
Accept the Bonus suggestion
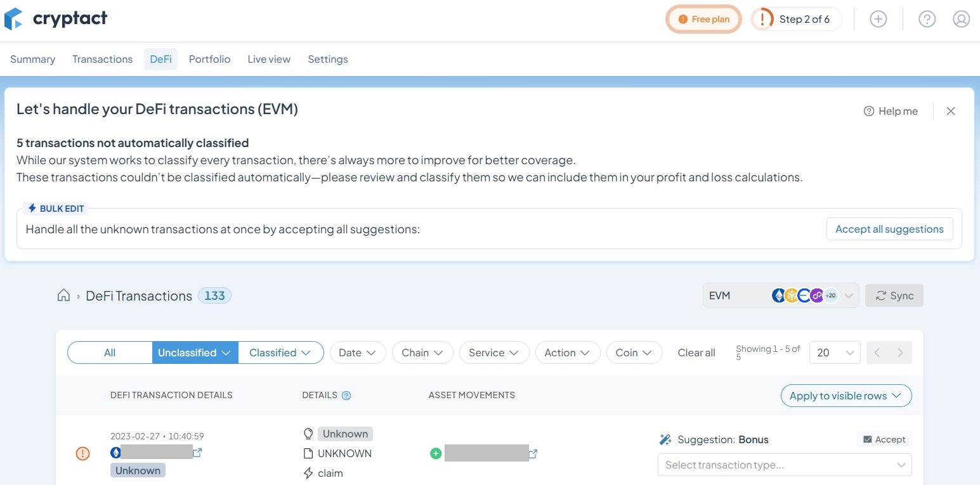(884, 439)
